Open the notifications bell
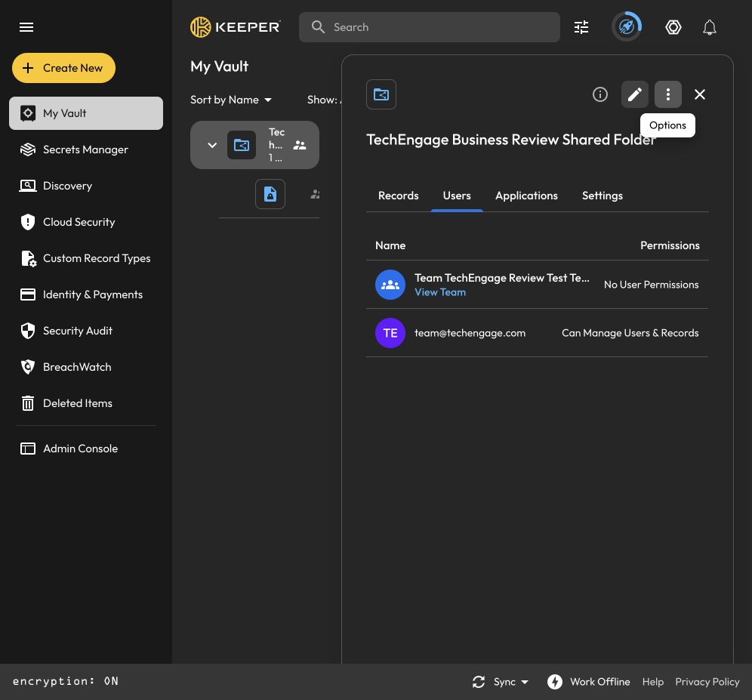Viewport: 752px width, 700px height. 709,27
